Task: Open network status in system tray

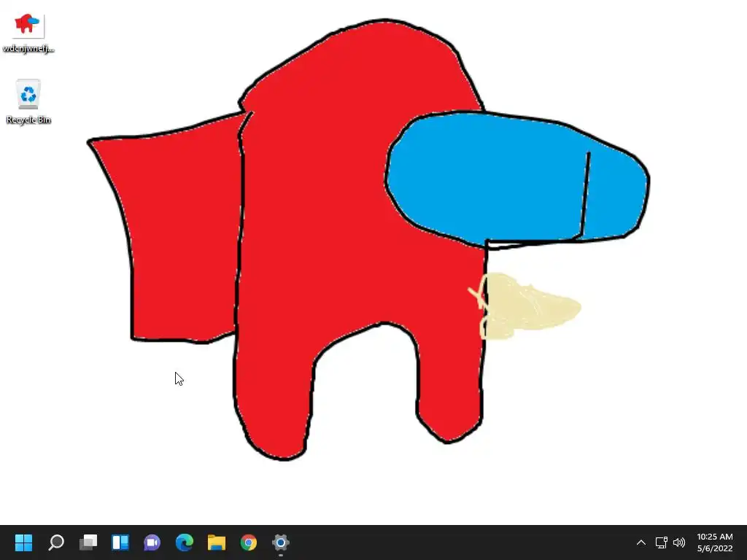Action: (x=661, y=542)
